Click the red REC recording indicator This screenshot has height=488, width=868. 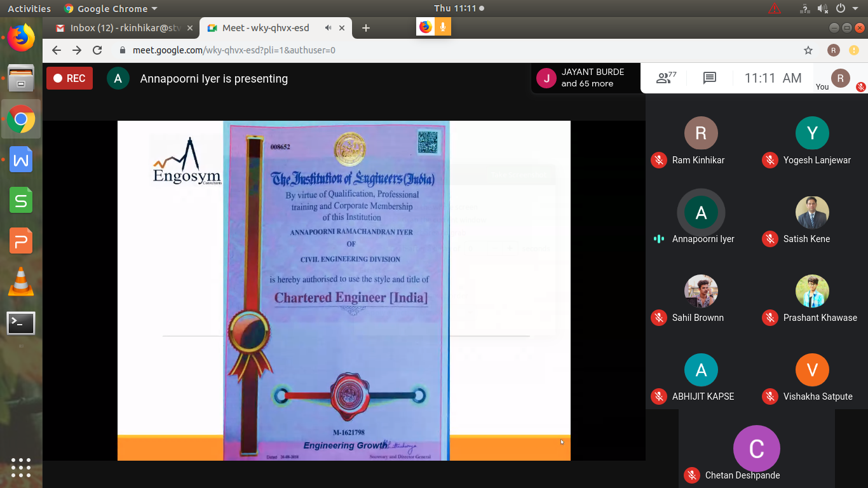(69, 78)
